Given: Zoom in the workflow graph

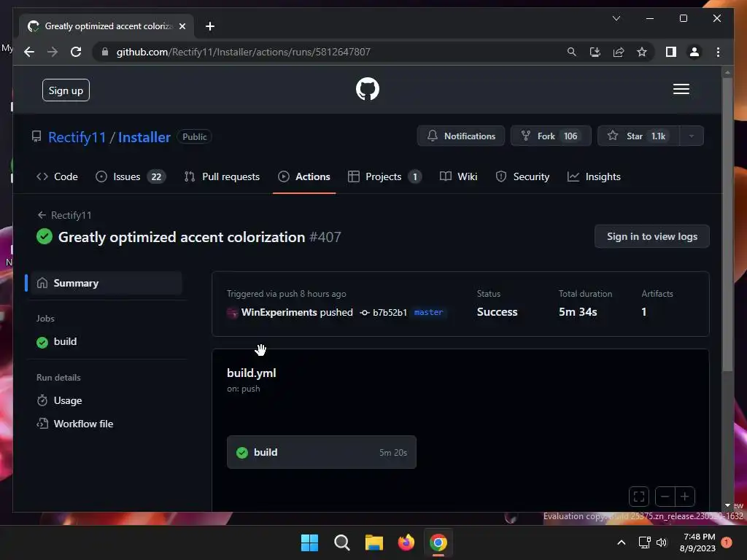Looking at the screenshot, I should click(x=684, y=497).
